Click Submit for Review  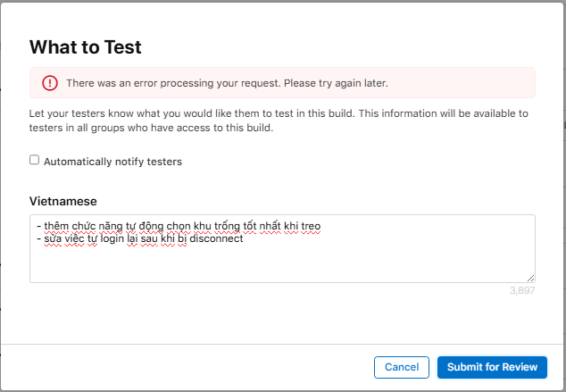coord(492,367)
